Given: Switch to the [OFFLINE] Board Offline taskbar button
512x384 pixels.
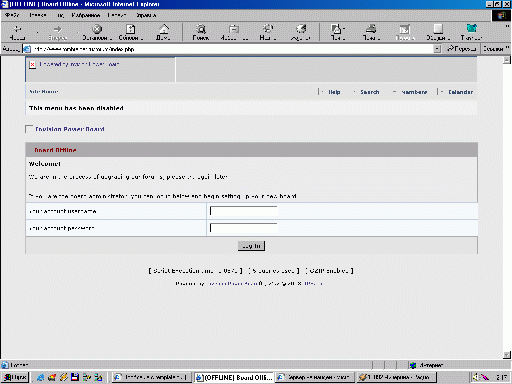Looking at the screenshot, I should pyautogui.click(x=234, y=377).
